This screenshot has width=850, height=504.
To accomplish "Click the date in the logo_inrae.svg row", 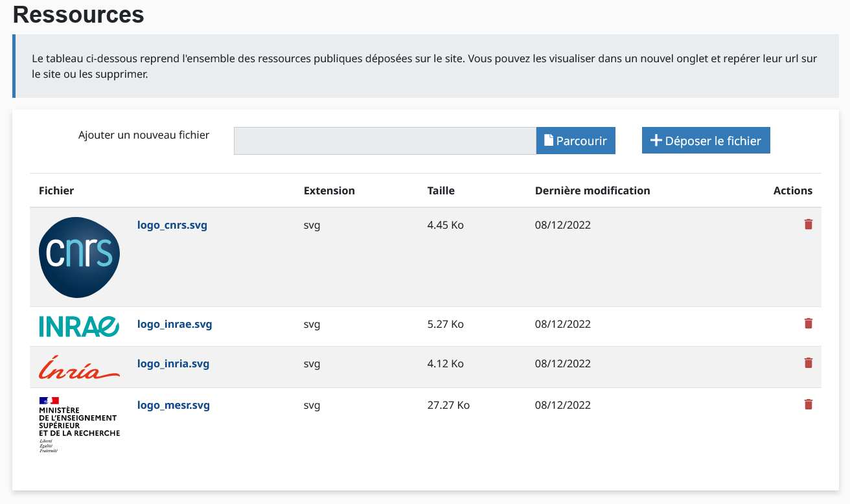I will (563, 324).
